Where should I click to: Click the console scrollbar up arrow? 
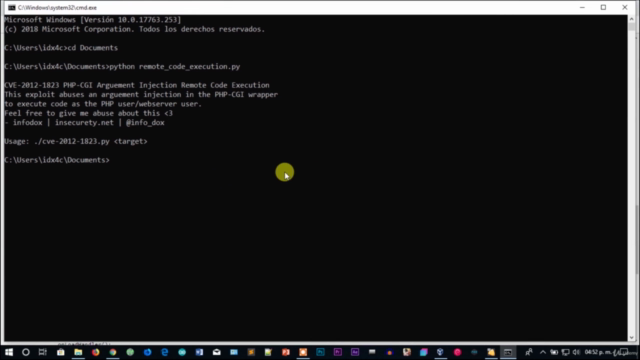coord(631,19)
